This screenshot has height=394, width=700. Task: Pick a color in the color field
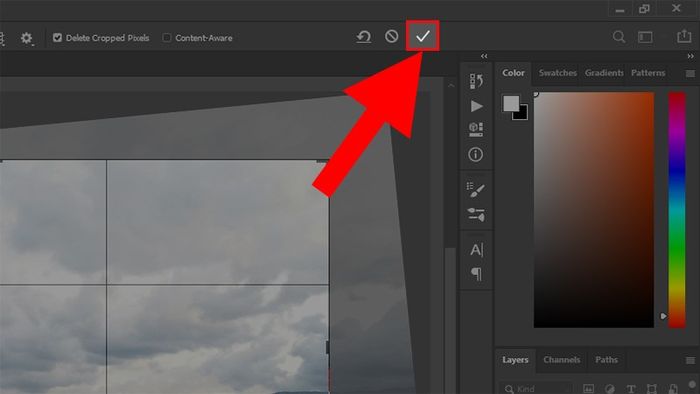point(594,210)
